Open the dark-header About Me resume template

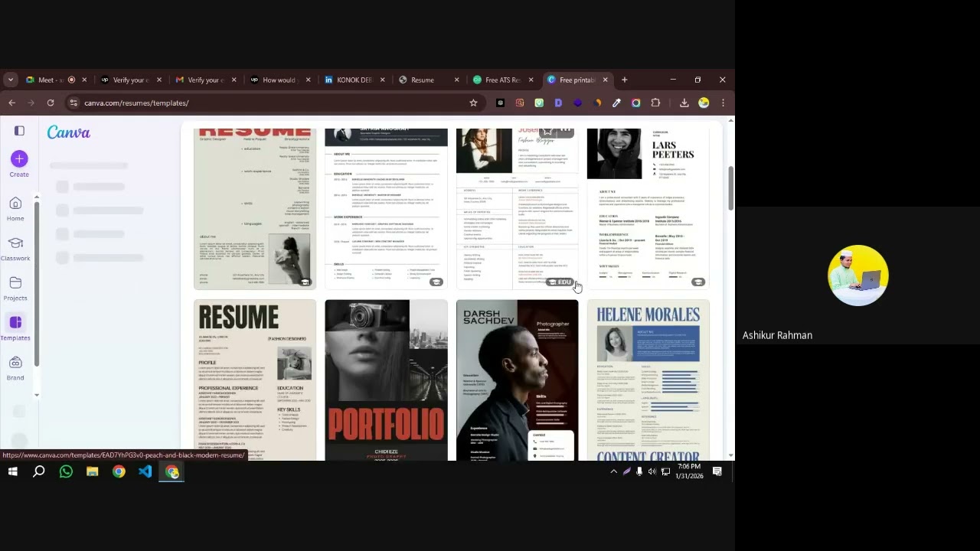coord(386,209)
